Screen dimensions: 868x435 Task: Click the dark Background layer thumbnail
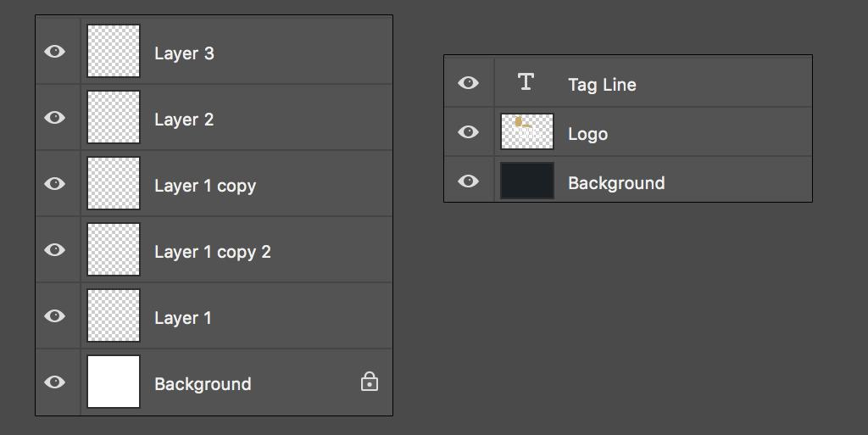[527, 181]
